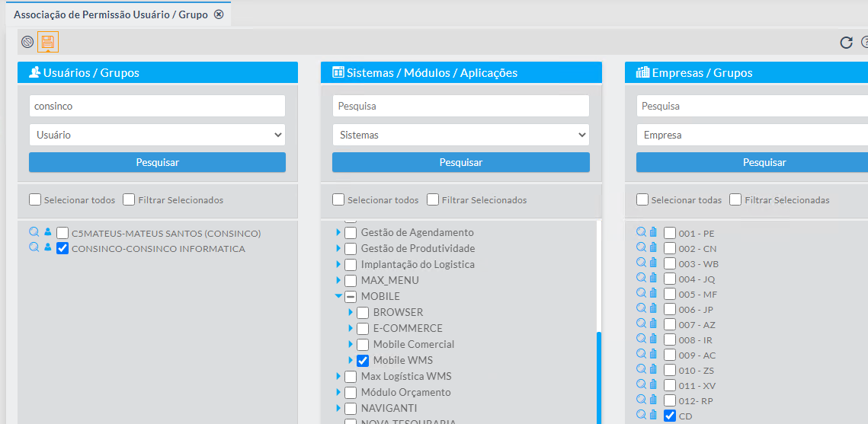Uncheck CONSINCO-CONSINCO INFORMATICA user
The image size is (868, 424).
(62, 248)
